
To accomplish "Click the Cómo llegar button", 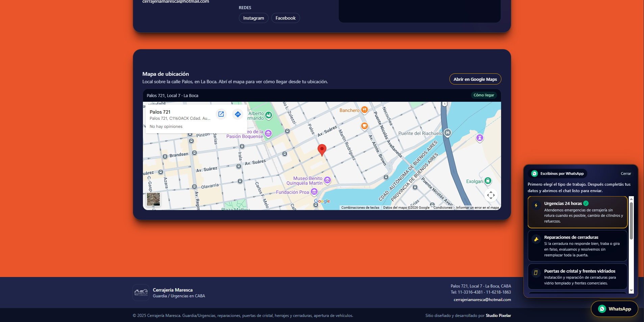I will [484, 95].
